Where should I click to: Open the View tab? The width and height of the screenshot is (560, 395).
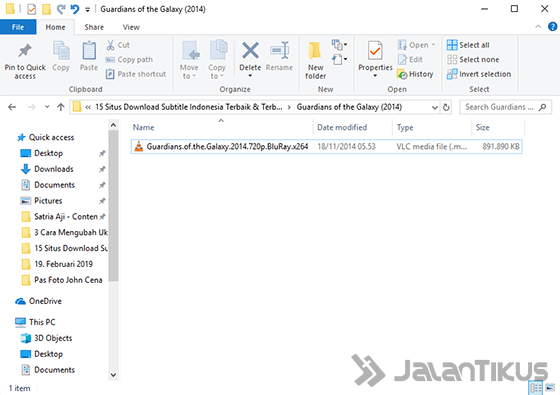(131, 27)
